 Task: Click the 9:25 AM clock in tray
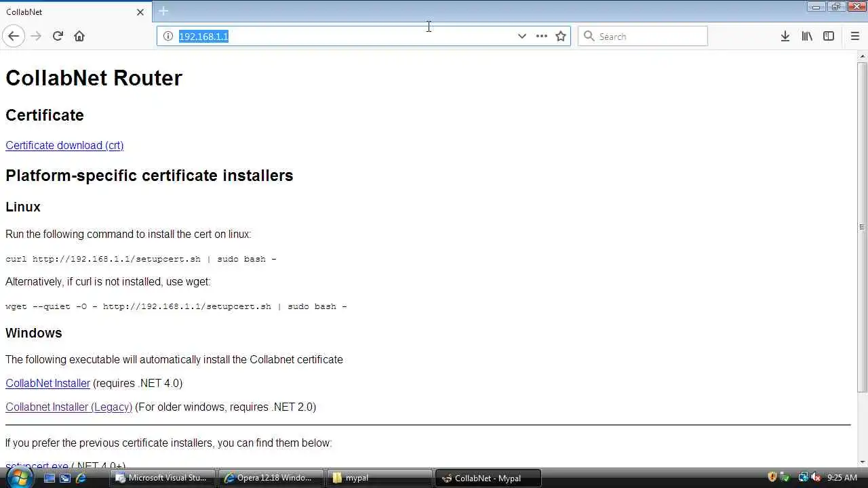coord(842,478)
